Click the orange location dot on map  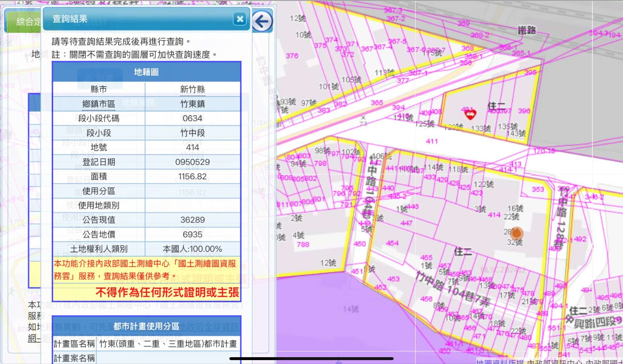click(x=517, y=233)
